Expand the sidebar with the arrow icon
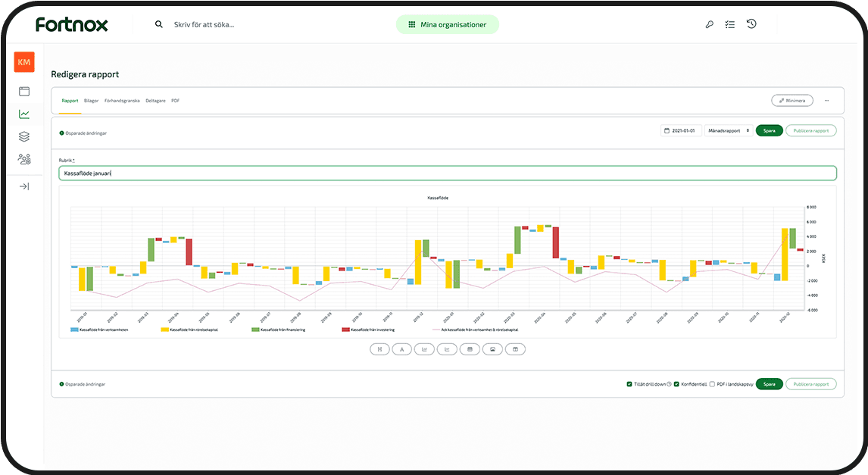The width and height of the screenshot is (868, 475). point(24,186)
